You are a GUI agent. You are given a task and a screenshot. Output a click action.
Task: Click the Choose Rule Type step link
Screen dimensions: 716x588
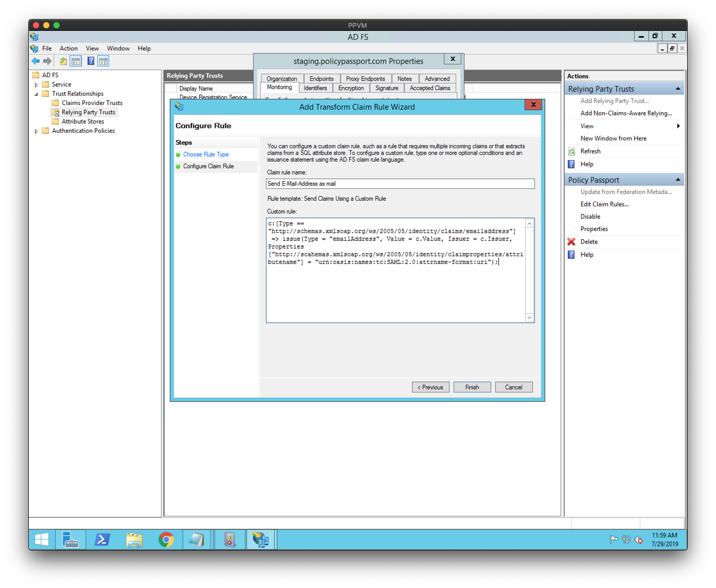206,154
